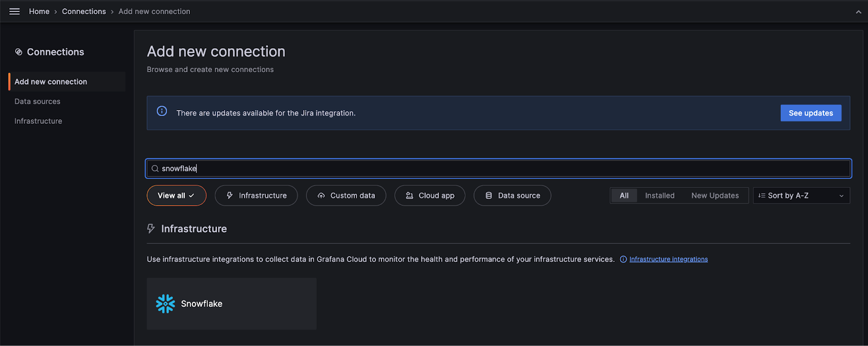
Task: Focus the snowflake search field
Action: click(x=499, y=169)
